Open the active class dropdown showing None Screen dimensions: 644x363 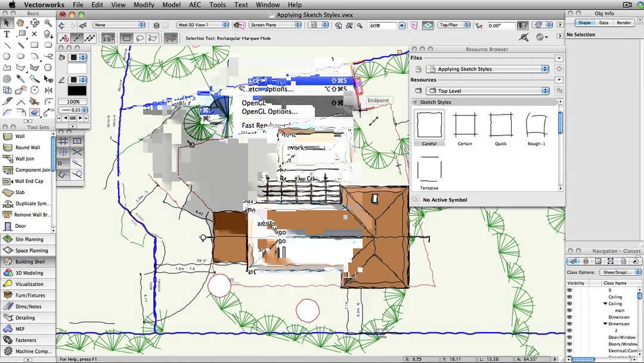(119, 25)
